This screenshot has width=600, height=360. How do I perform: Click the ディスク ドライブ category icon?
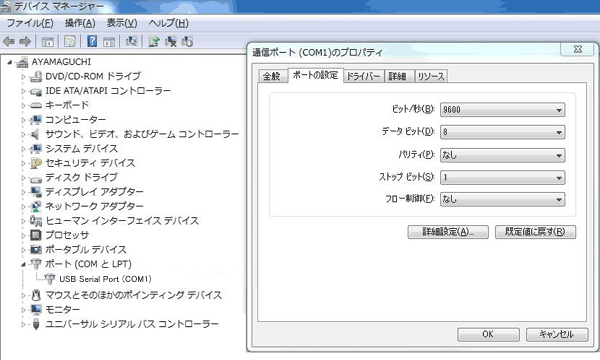[36, 178]
